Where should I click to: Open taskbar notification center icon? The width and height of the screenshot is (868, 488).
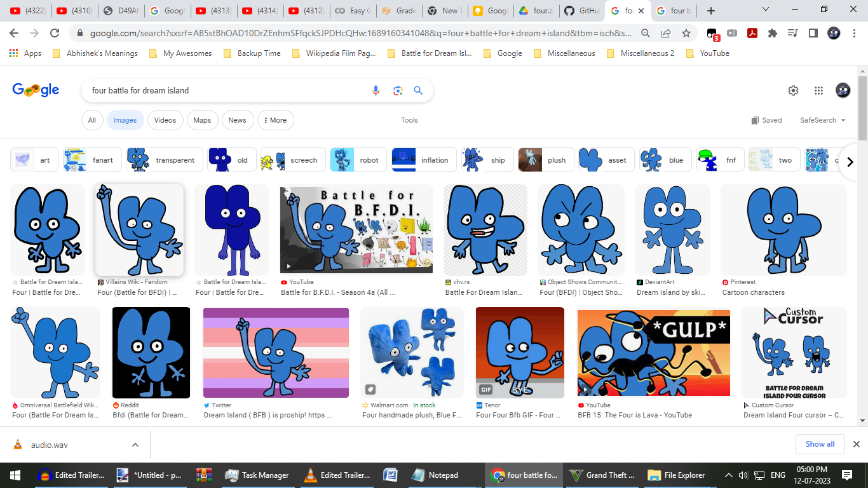tap(846, 475)
